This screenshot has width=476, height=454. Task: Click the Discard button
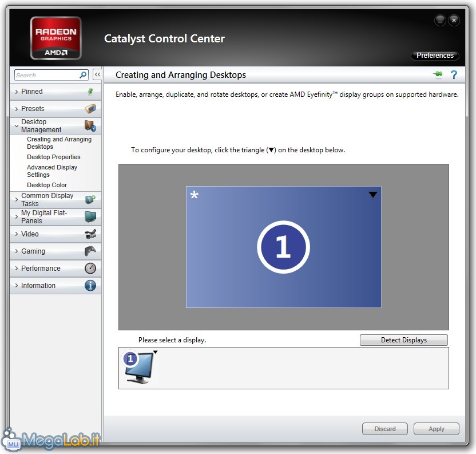click(384, 428)
